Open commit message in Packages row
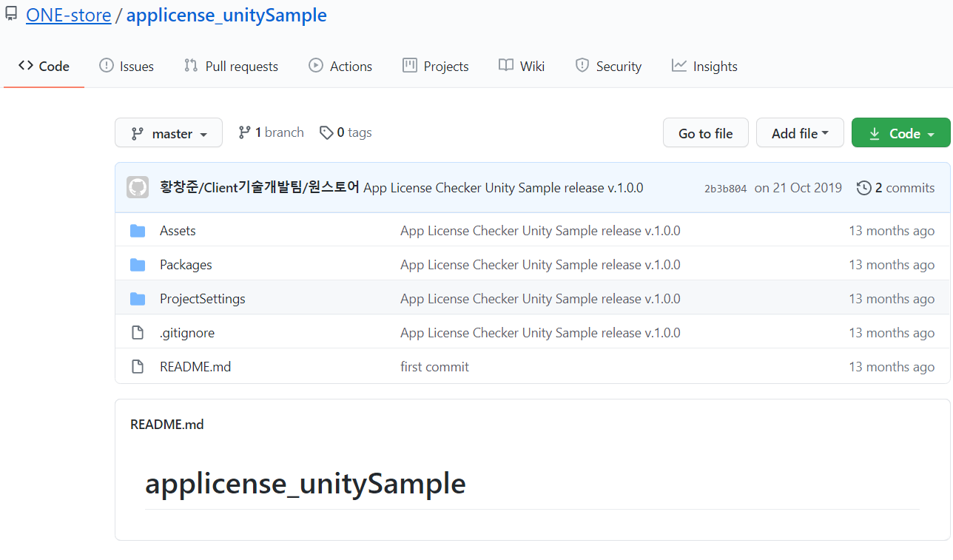This screenshot has height=560, width=953. (x=540, y=265)
